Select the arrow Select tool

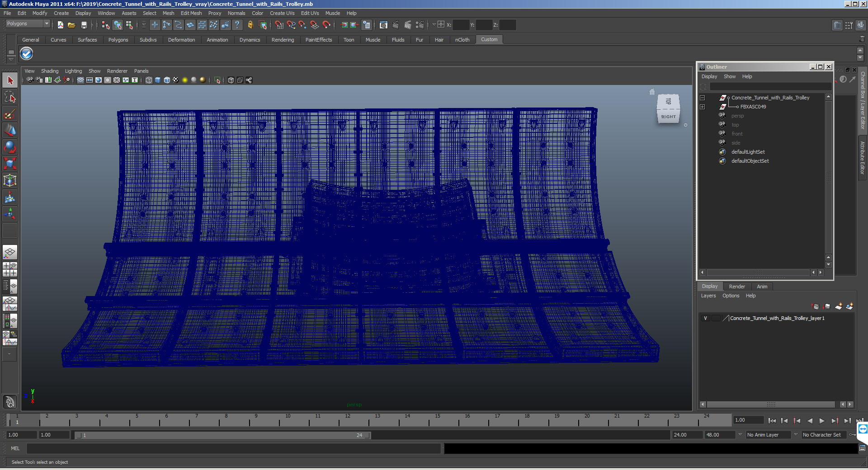10,80
